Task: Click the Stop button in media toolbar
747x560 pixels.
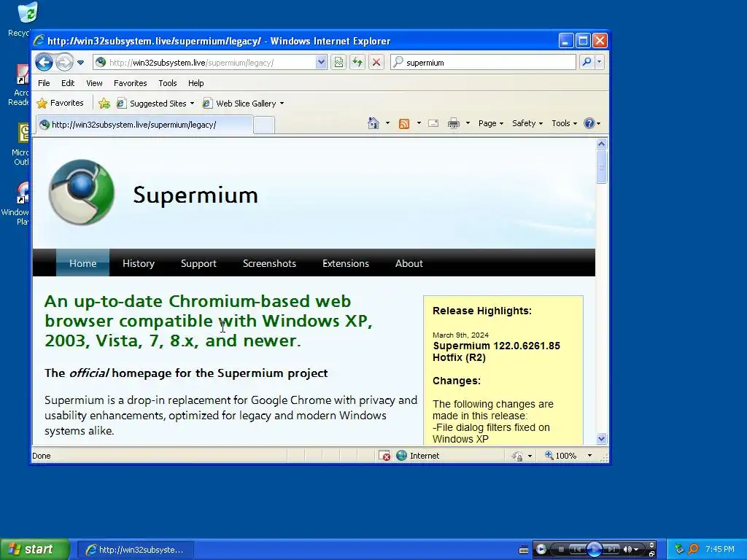Action: tap(561, 549)
